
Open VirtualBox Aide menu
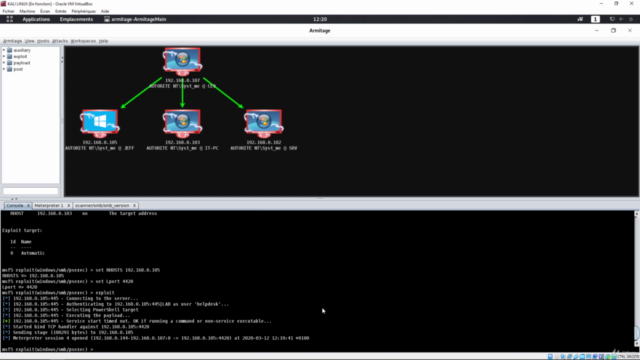click(105, 11)
